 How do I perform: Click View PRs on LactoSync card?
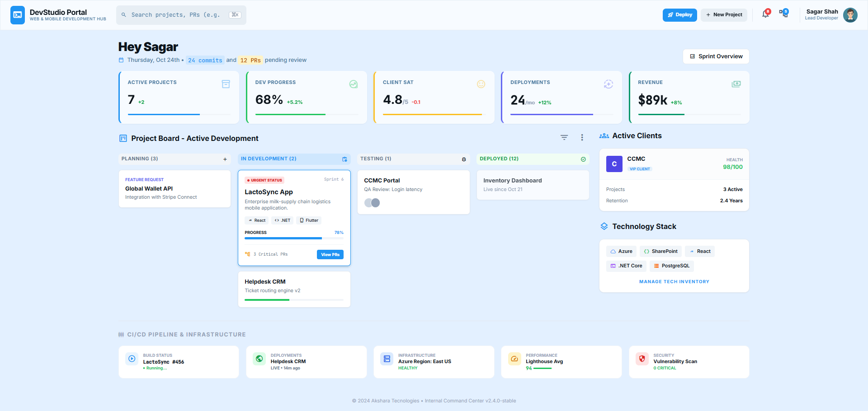[330, 255]
